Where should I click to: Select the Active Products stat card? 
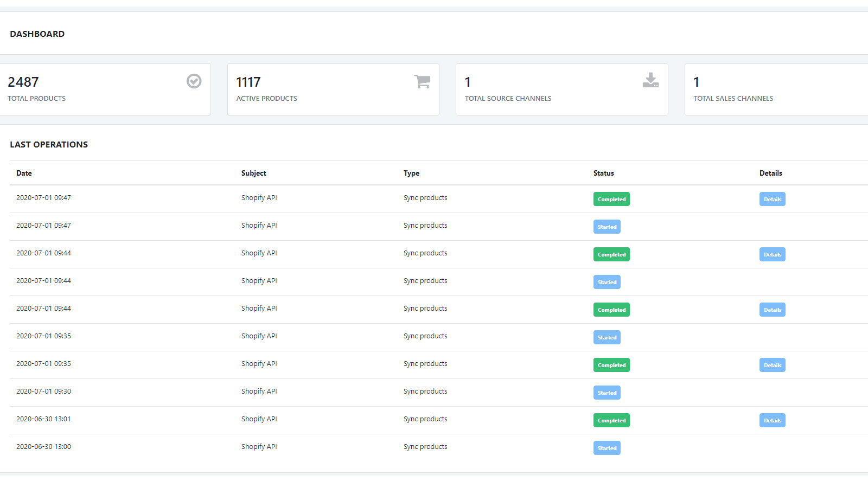[333, 89]
